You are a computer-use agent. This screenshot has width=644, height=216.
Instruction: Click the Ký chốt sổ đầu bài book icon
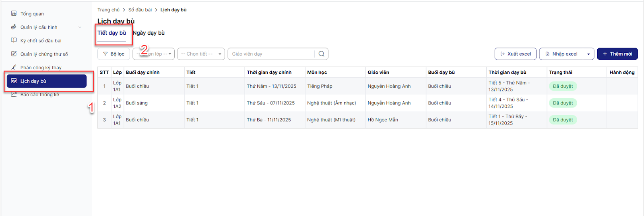14,40
